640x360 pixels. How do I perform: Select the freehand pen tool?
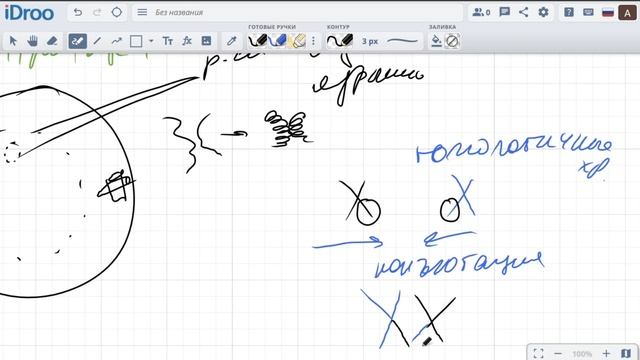point(78,41)
